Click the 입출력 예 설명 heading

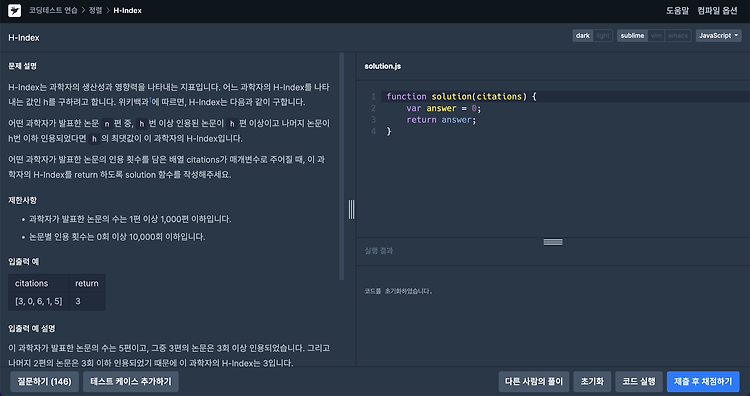32,329
